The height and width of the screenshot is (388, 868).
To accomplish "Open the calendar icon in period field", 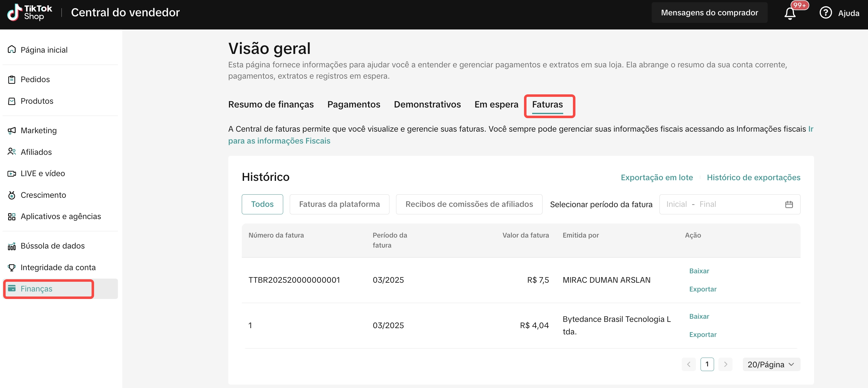I will pyautogui.click(x=789, y=204).
